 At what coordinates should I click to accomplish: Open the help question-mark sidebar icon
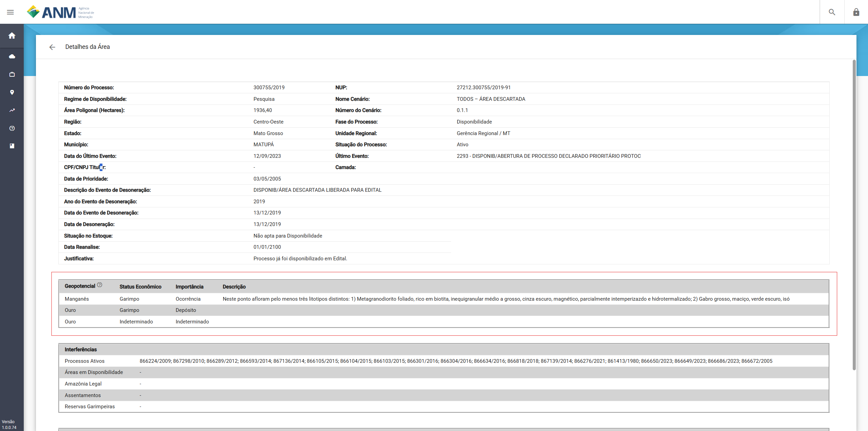tap(12, 128)
